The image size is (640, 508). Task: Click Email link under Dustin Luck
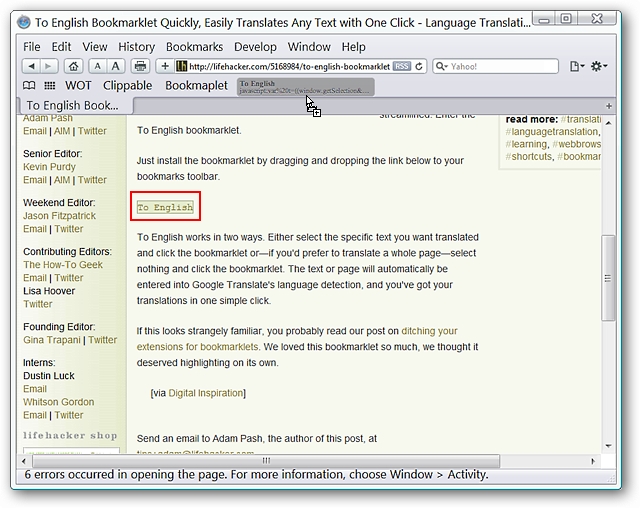[35, 389]
